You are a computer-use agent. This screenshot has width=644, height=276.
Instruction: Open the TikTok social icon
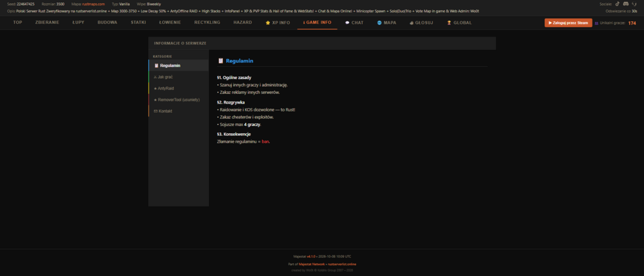click(618, 4)
